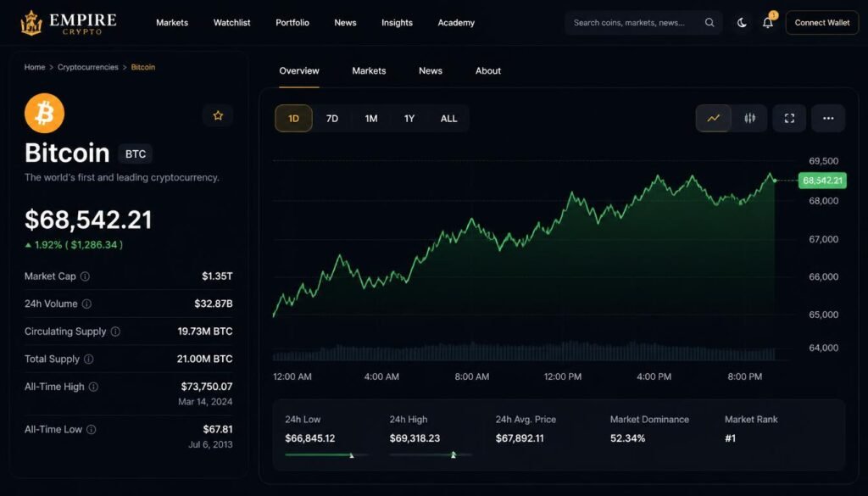Click the $67.81 all-time low value
Screen dimensions: 868x496
point(218,429)
